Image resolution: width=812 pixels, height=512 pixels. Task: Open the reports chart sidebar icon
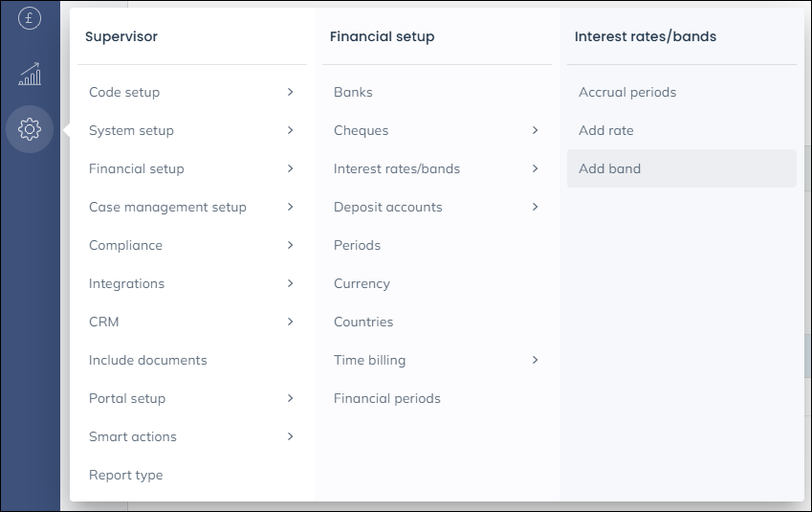click(x=30, y=74)
